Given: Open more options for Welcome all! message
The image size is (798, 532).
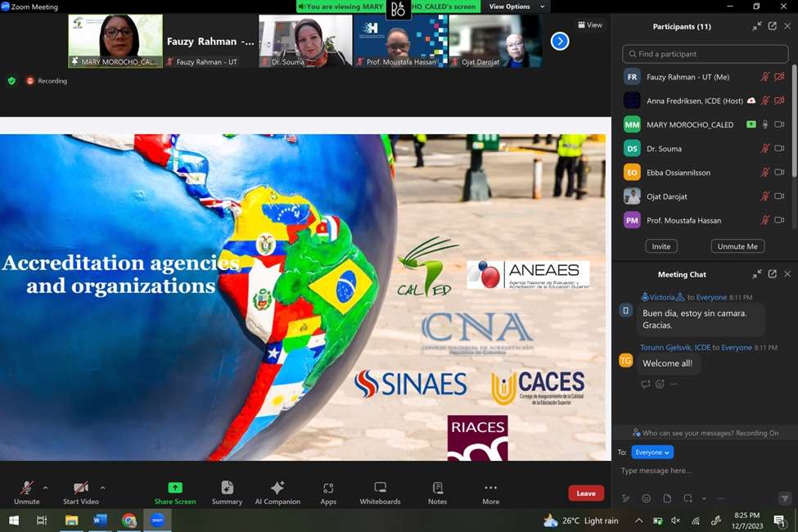Looking at the screenshot, I should point(674,385).
